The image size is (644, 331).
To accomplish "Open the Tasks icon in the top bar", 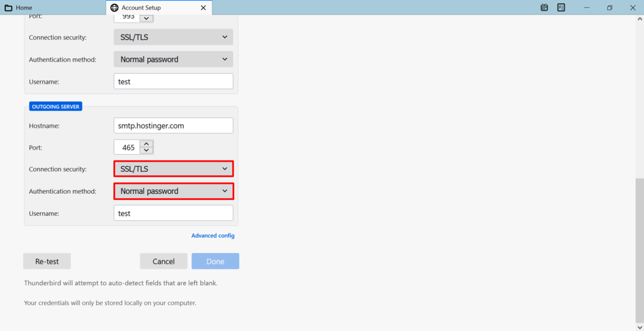I will click(x=561, y=8).
